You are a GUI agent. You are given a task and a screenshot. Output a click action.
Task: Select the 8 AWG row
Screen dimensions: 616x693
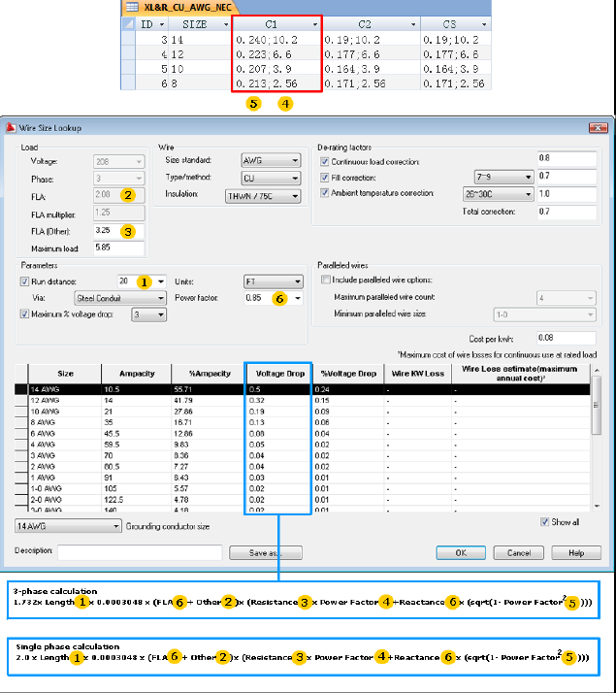303,422
